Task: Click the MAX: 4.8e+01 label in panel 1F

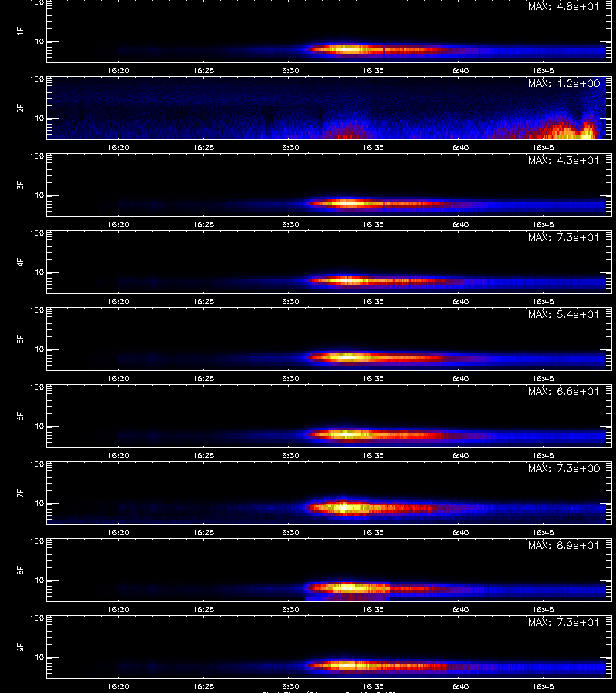Action: (x=564, y=7)
